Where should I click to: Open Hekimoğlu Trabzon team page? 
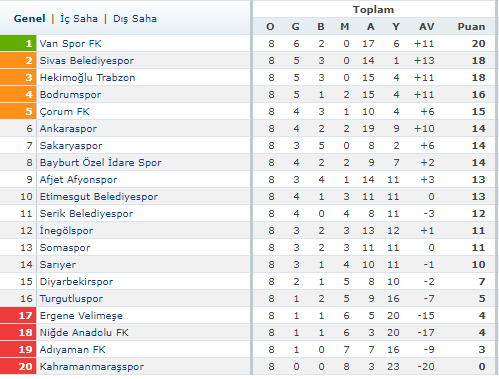click(x=87, y=77)
